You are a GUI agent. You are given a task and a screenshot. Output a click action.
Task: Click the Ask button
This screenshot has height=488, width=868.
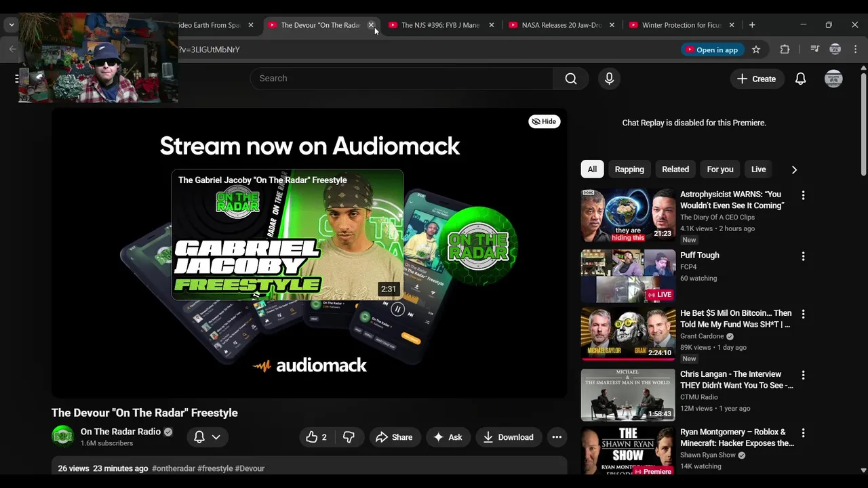pos(448,437)
